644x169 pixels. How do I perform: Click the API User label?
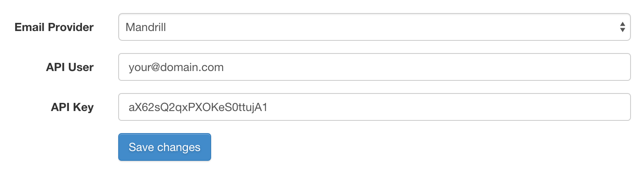[x=70, y=67]
